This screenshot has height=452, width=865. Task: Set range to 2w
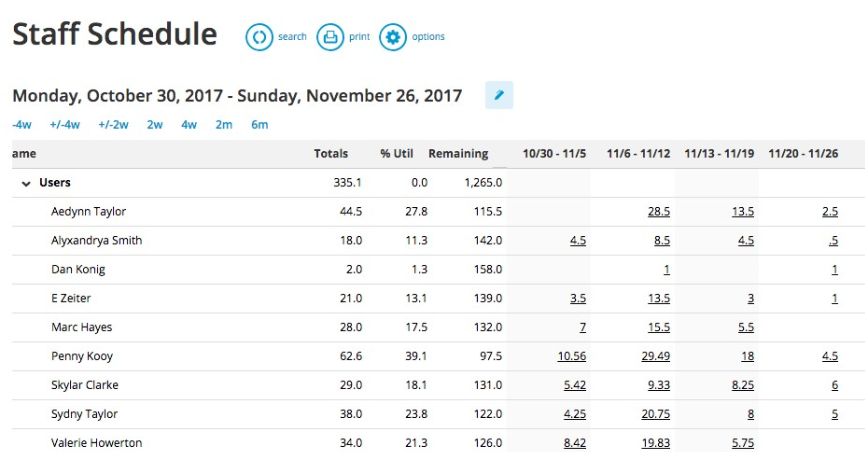point(155,125)
